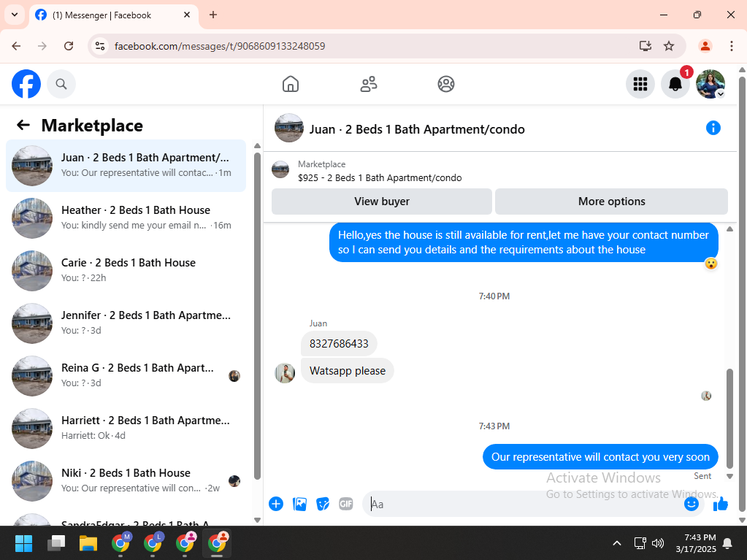This screenshot has width=747, height=560.
Task: Click chat messages scrollbar thumb
Action: coord(729,418)
